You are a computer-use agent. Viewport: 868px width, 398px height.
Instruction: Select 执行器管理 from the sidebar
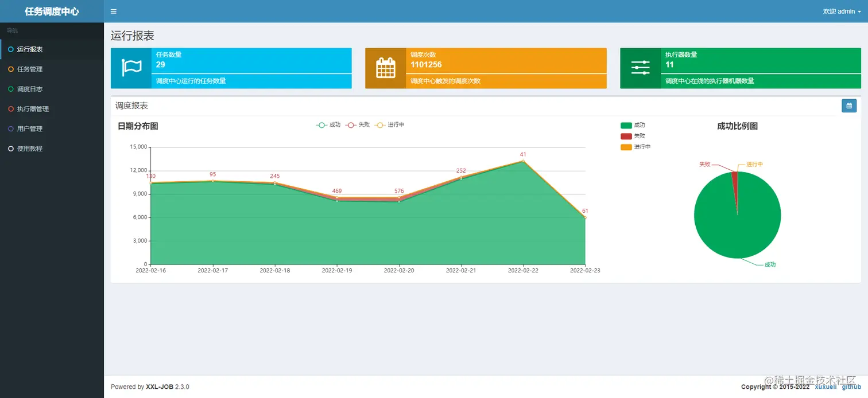(x=52, y=109)
